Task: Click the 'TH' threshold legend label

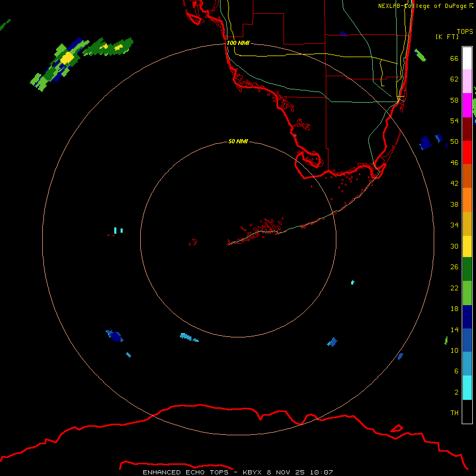Action: tap(454, 413)
